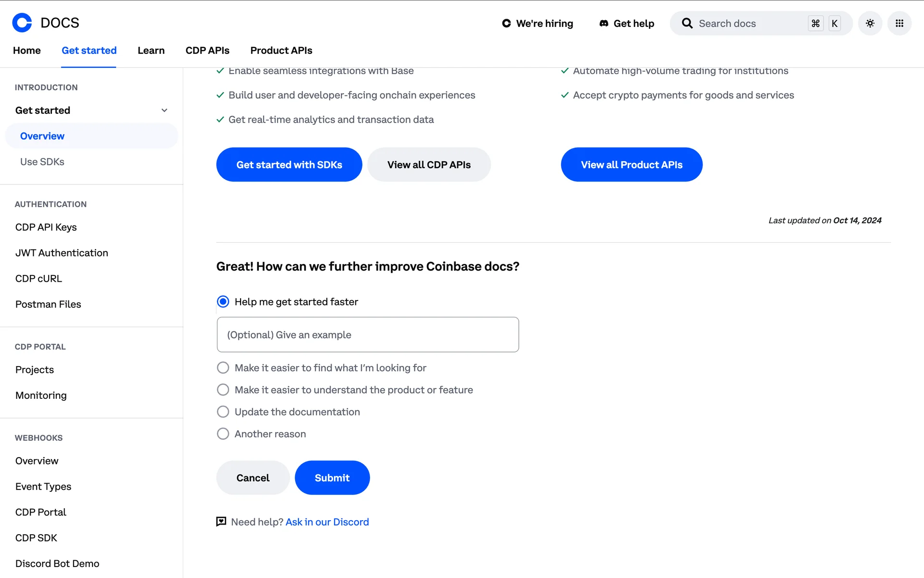Open the Ask in our Discord link
924x578 pixels.
(327, 522)
